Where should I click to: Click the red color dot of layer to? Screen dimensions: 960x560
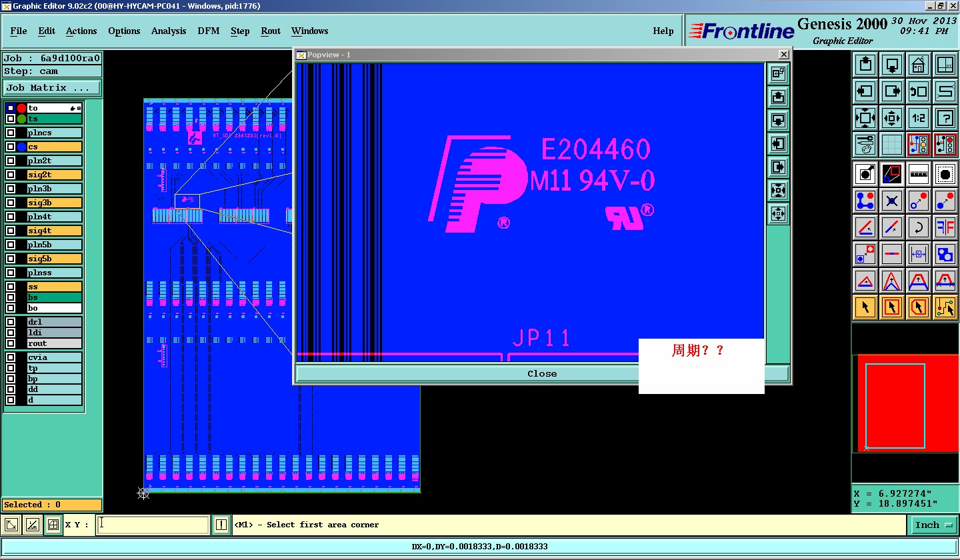click(x=21, y=108)
